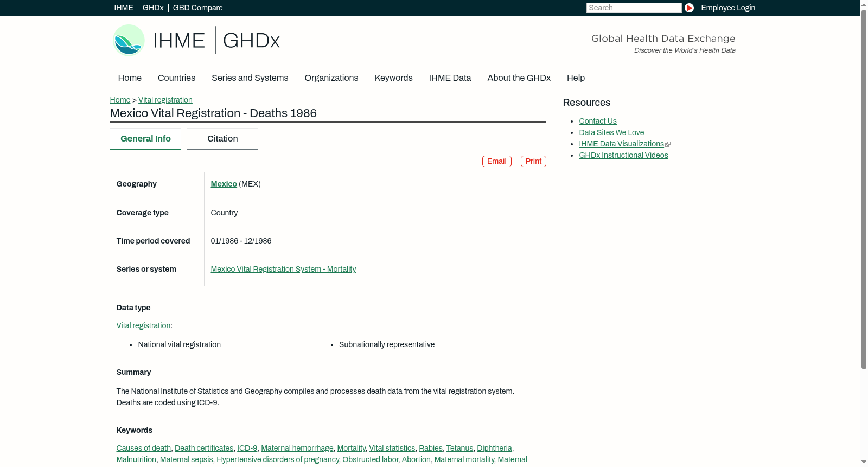Click the GHDx wordmark in header
Viewport: 868px width, 467px height.
251,41
